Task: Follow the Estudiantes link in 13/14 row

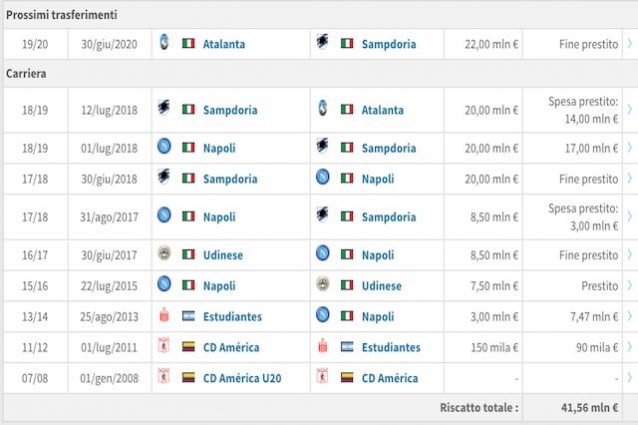Action: point(232,316)
